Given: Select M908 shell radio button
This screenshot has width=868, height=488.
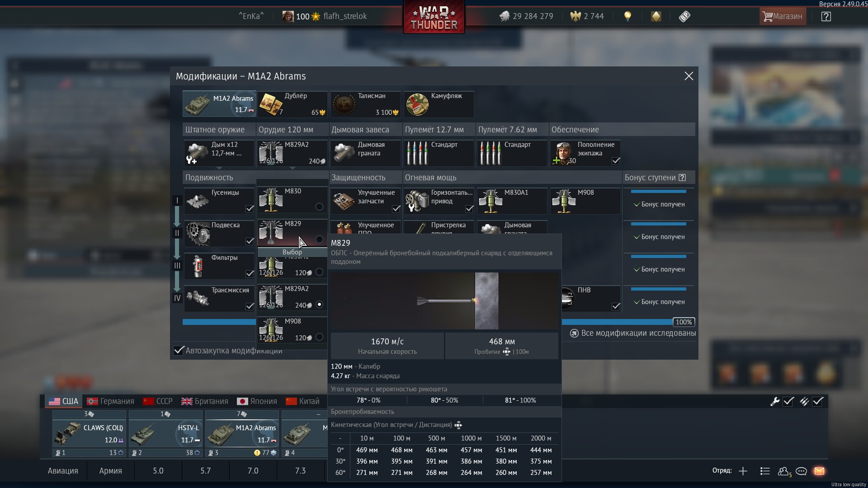Looking at the screenshot, I should pos(319,337).
